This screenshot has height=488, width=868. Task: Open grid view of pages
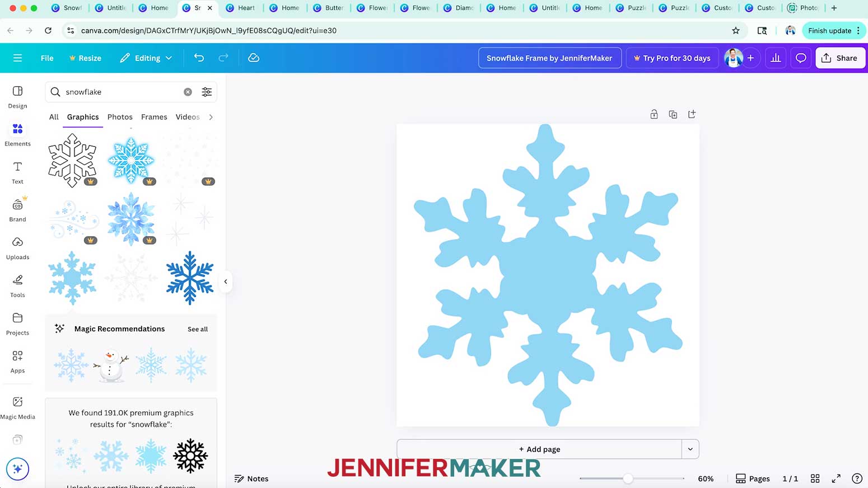(x=815, y=478)
